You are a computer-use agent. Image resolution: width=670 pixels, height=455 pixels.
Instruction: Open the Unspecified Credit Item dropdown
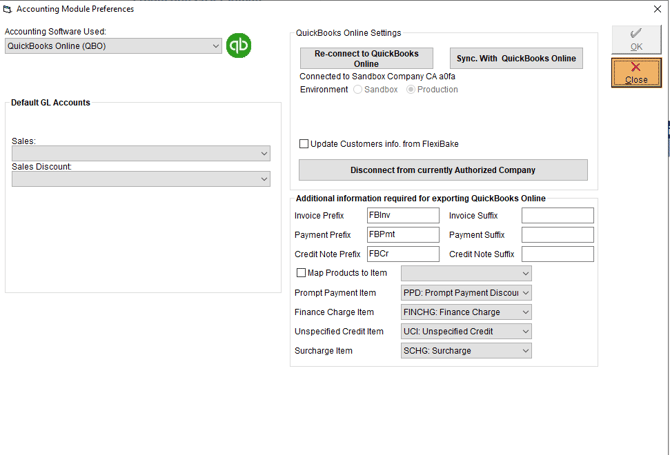466,331
